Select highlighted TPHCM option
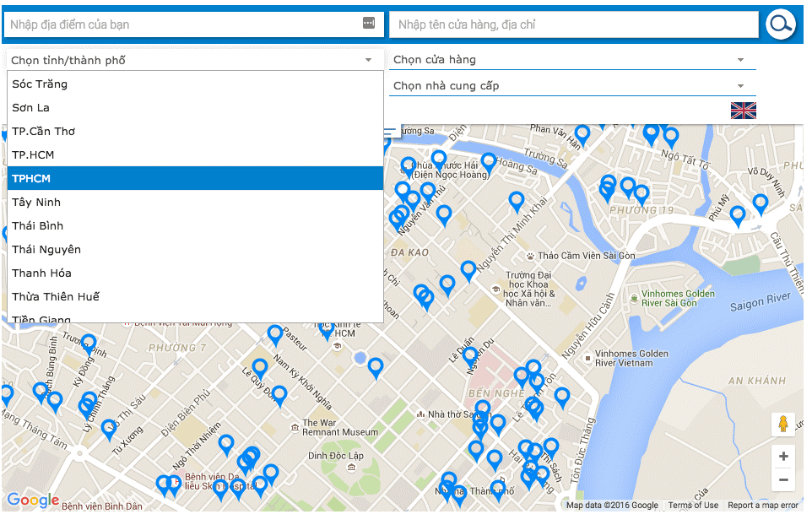 coord(195,179)
